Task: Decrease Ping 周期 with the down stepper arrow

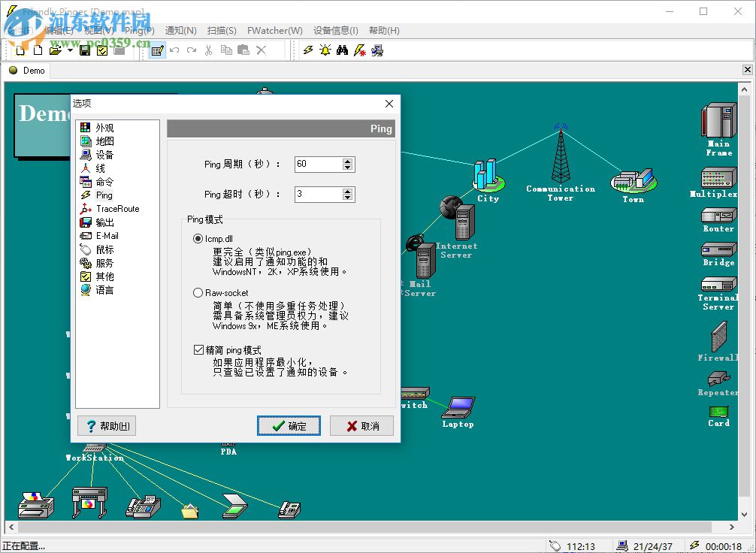Action: pyautogui.click(x=348, y=168)
